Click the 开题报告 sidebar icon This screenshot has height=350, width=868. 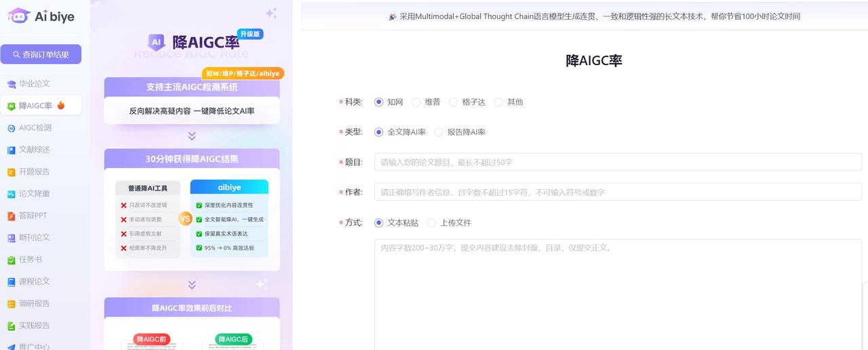coord(11,172)
